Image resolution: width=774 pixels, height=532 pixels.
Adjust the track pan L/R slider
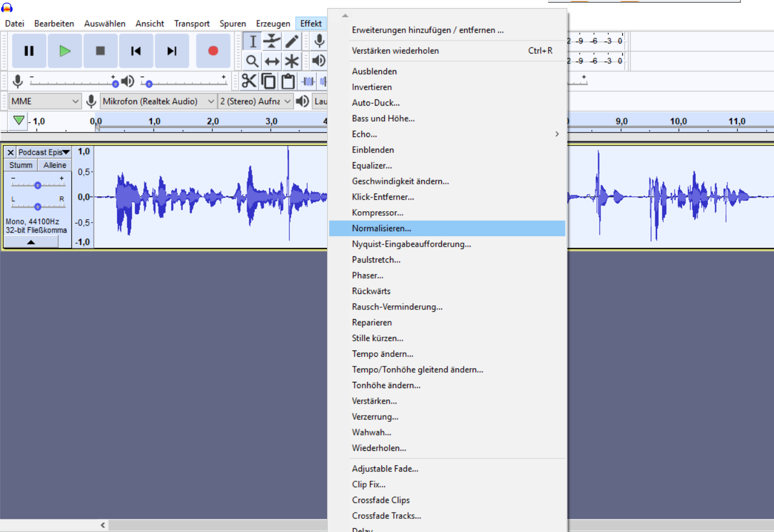[38, 206]
